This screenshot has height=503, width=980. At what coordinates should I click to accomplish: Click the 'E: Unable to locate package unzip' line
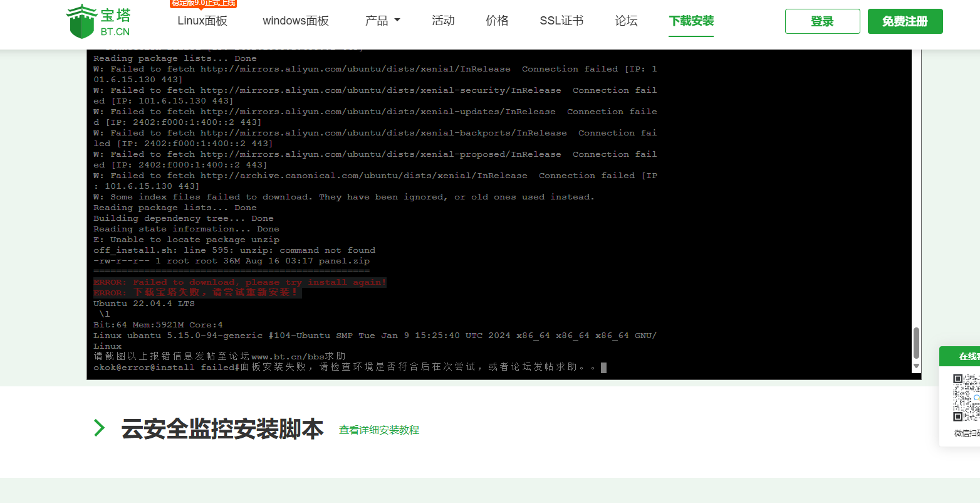187,240
